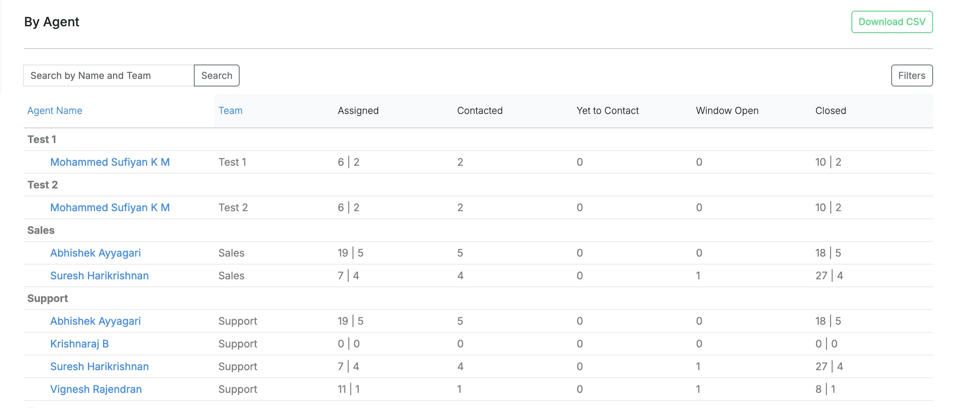Open Abhishek Ayyagari in Support team
This screenshot has height=408, width=980.
96,321
